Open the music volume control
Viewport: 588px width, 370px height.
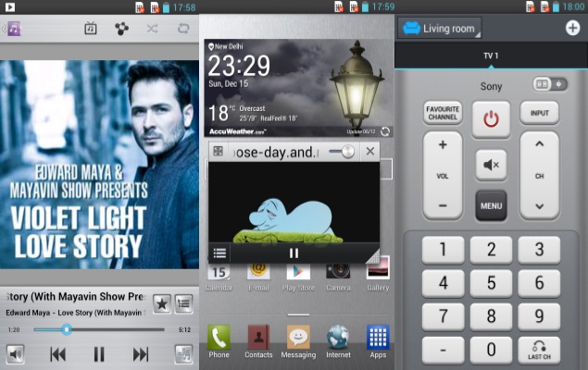[x=15, y=354]
